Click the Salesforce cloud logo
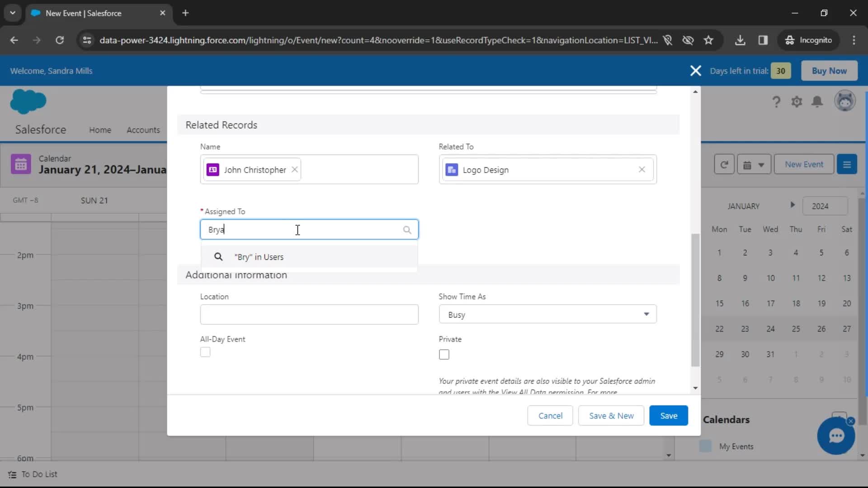 pyautogui.click(x=28, y=101)
